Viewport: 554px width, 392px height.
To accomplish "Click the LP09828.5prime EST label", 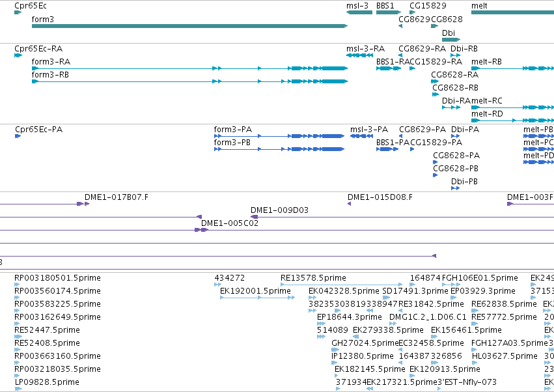I will [47, 382].
